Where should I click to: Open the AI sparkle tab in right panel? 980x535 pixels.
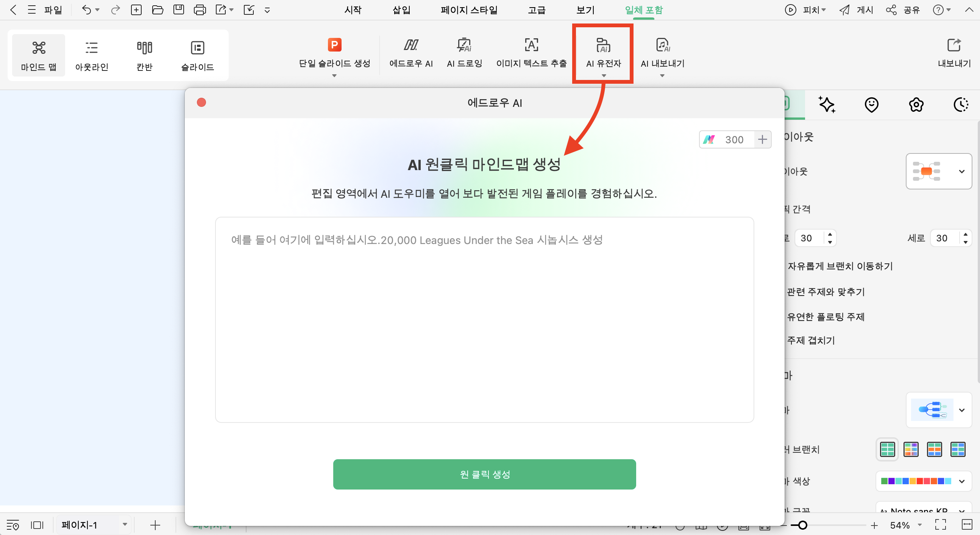[827, 104]
